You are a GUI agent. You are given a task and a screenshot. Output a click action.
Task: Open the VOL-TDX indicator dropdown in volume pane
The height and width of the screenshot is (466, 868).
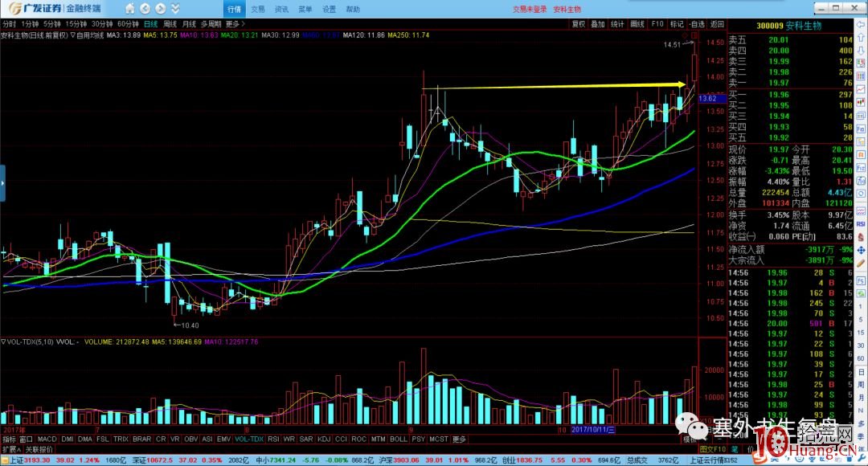(x=27, y=342)
